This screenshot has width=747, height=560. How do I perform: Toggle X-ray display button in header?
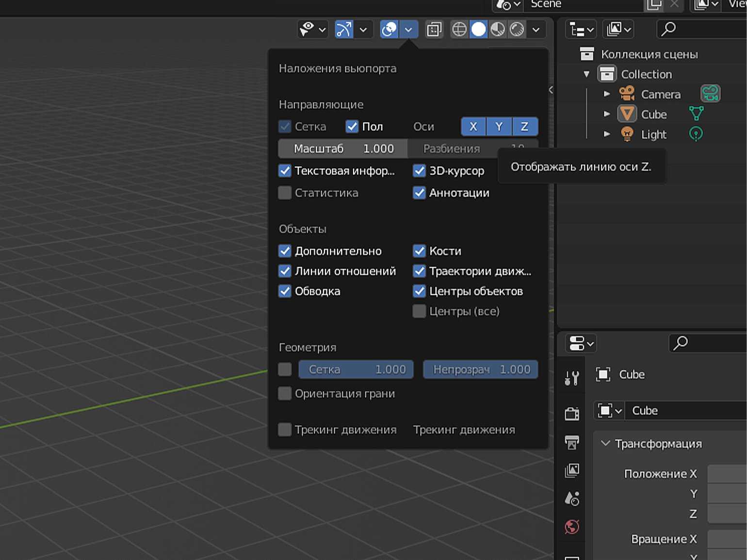click(x=434, y=30)
